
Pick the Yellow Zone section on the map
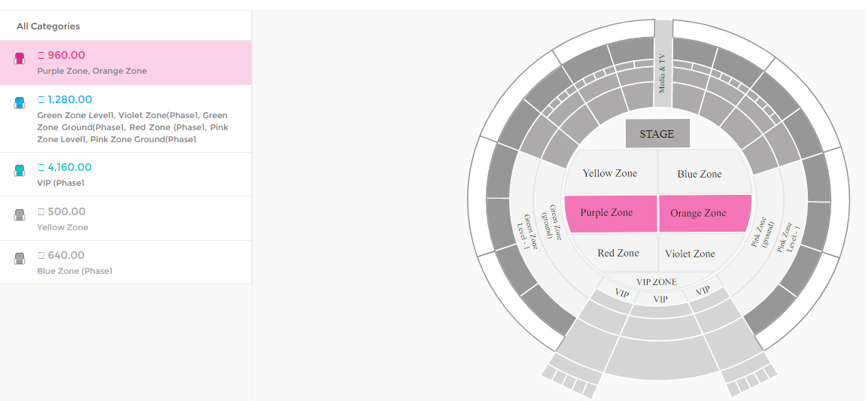coord(612,172)
